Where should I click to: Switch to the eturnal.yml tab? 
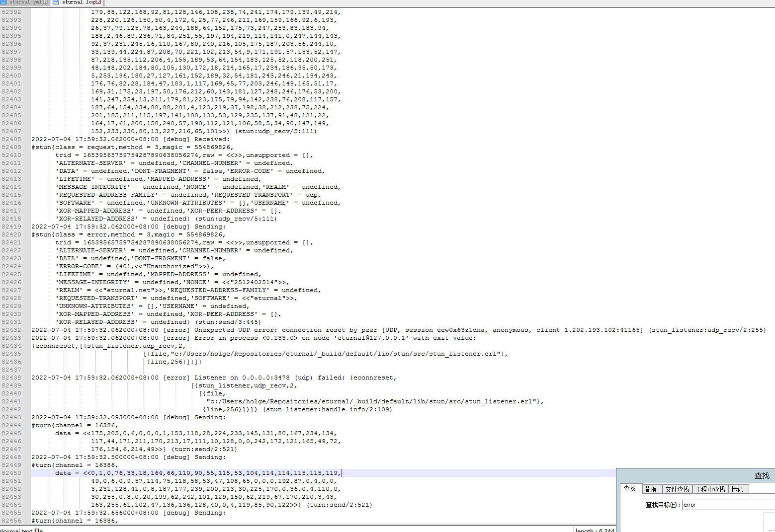(x=24, y=2)
